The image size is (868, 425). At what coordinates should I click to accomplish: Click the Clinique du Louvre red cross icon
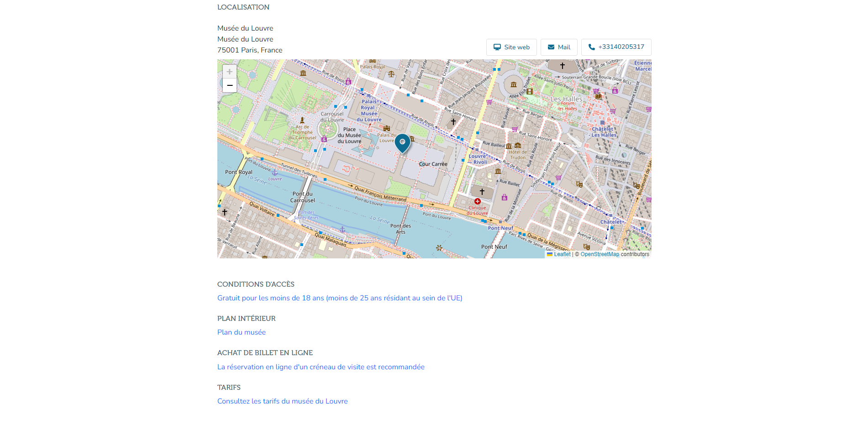point(477,201)
